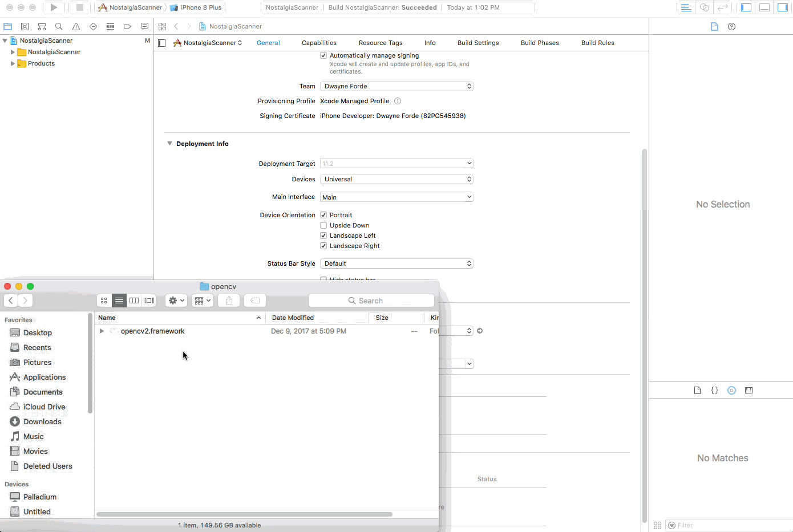Screen dimensions: 793x532
Task: Switch to the Info tab
Action: click(430, 43)
